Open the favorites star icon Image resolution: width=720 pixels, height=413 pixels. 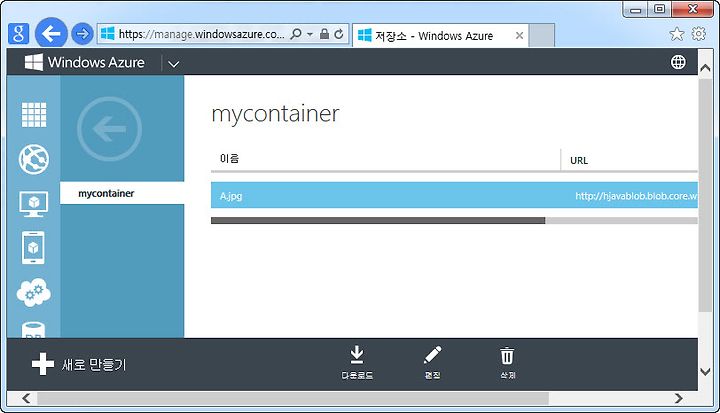pos(676,34)
